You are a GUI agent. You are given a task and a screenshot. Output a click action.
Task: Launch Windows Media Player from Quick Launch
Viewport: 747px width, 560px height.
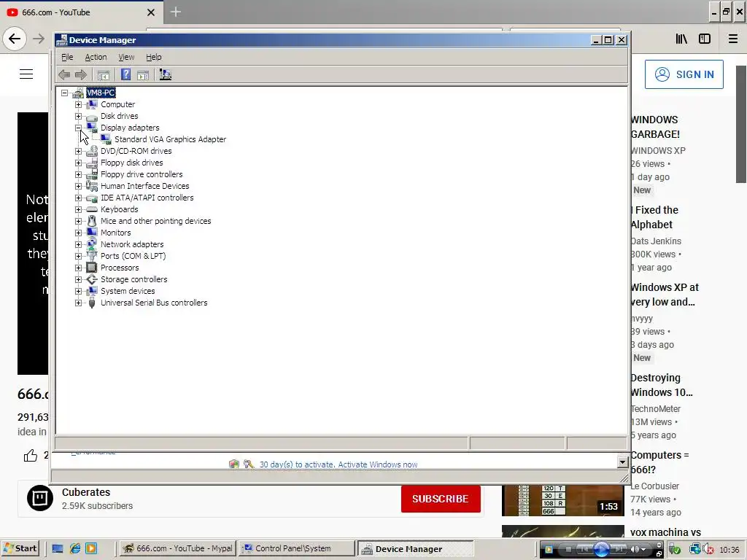[91, 548]
